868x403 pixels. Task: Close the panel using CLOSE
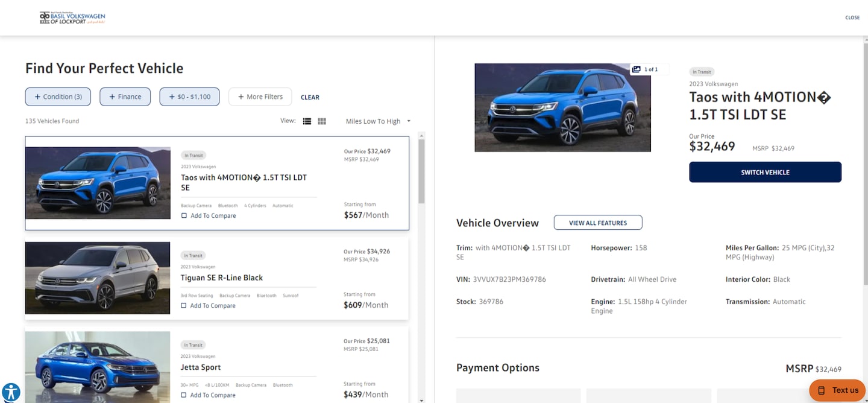852,17
